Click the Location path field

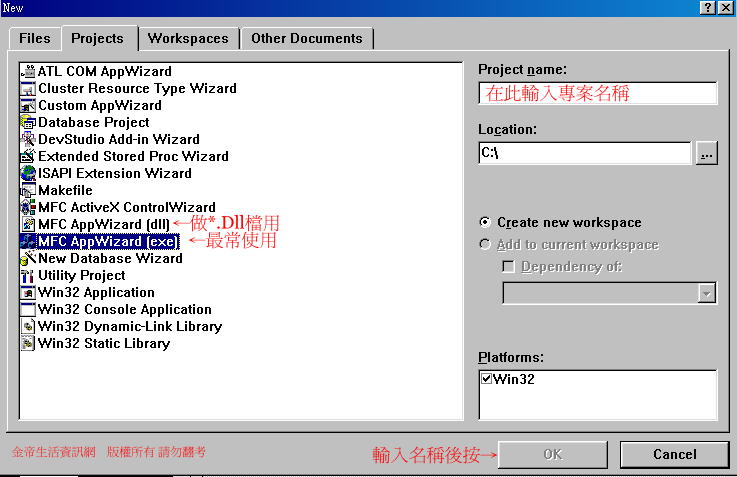(585, 153)
